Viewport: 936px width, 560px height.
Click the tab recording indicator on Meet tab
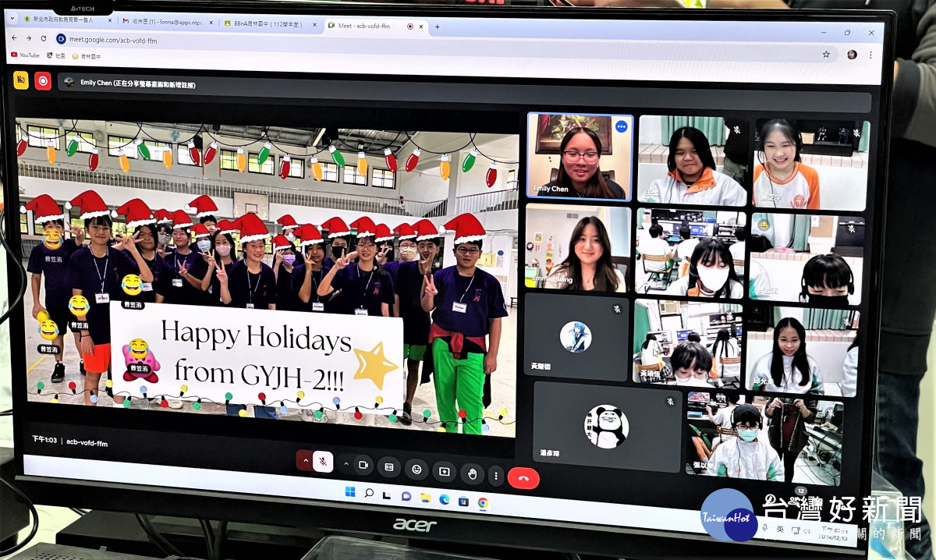[410, 26]
